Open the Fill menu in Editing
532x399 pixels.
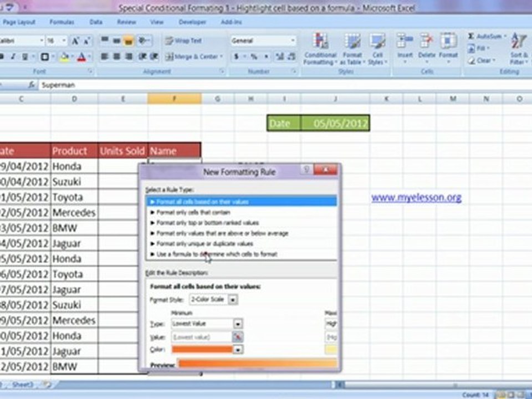[x=478, y=49]
